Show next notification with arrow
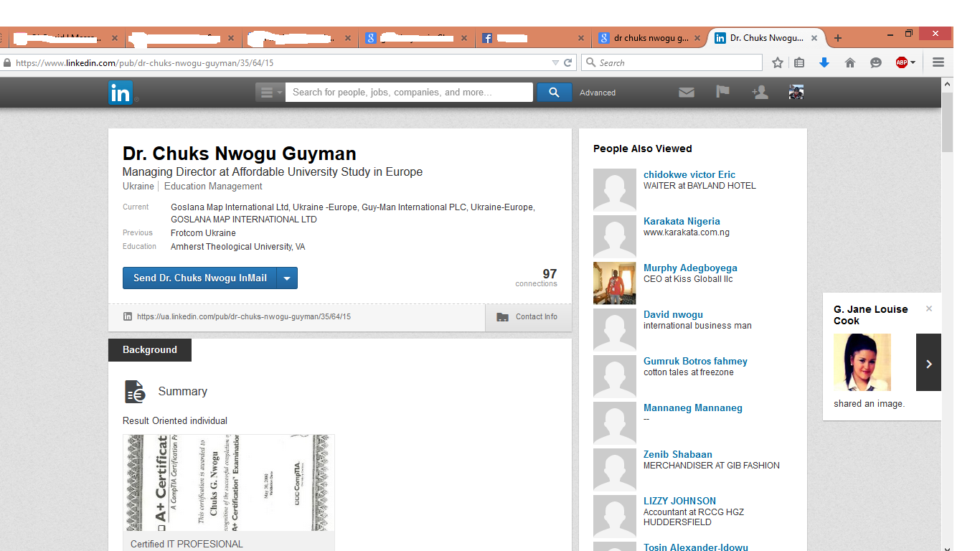Viewport: 980px width, 551px height. [x=928, y=363]
